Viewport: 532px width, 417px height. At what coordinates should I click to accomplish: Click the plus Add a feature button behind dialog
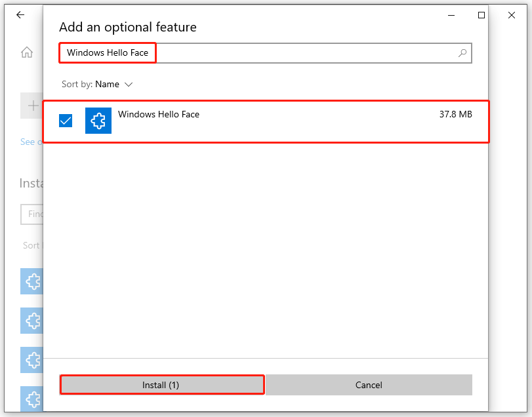point(32,106)
